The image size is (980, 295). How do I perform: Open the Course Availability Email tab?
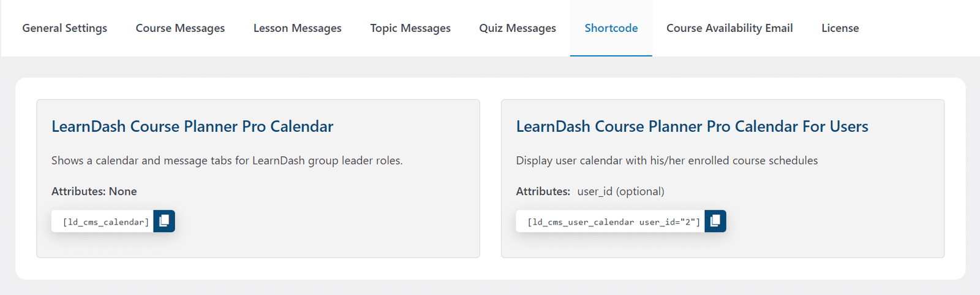click(x=729, y=28)
